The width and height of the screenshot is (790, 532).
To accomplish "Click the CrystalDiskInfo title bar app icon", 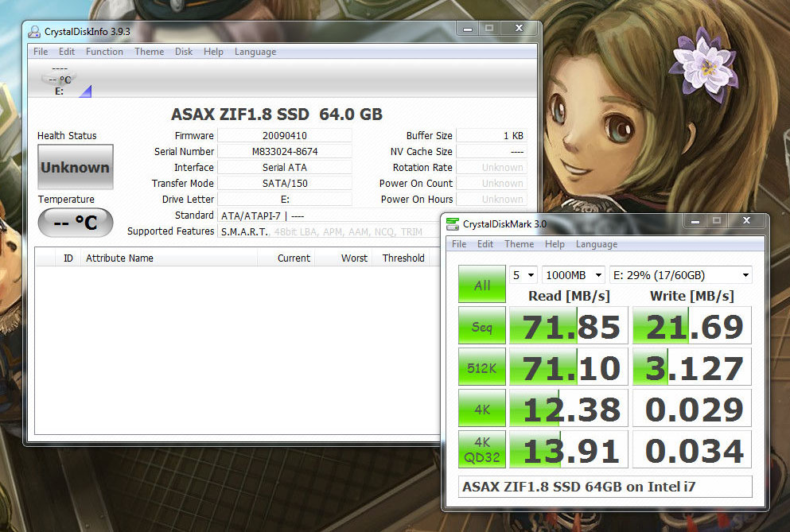I will [34, 32].
